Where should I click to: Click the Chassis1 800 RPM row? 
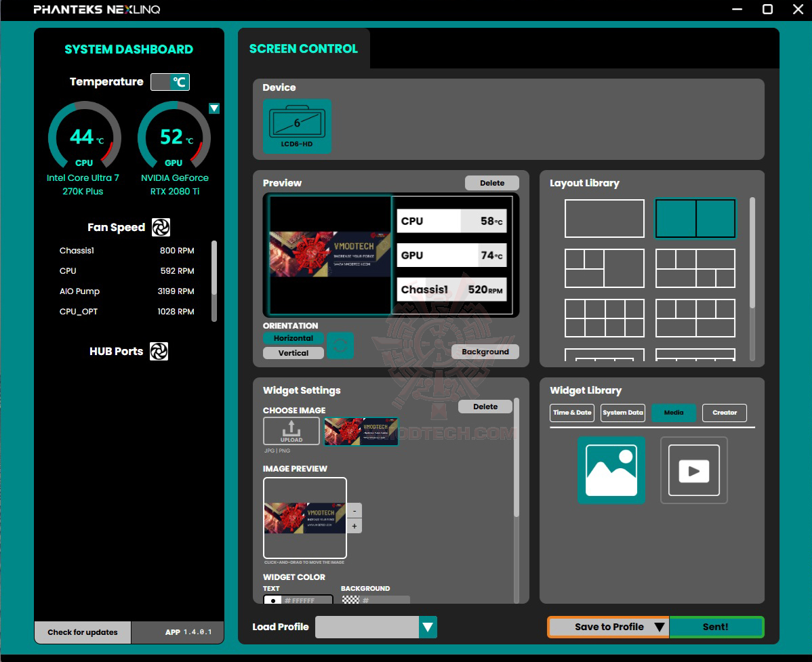coord(127,251)
